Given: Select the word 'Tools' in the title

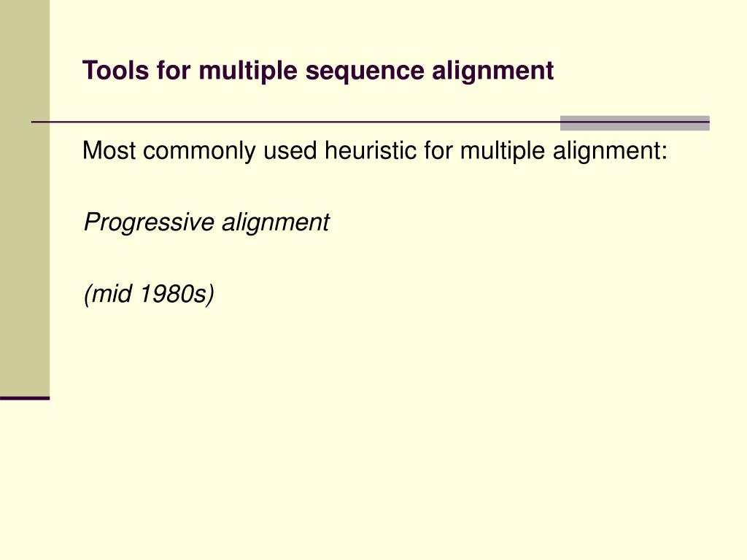Looking at the screenshot, I should 116,70.
